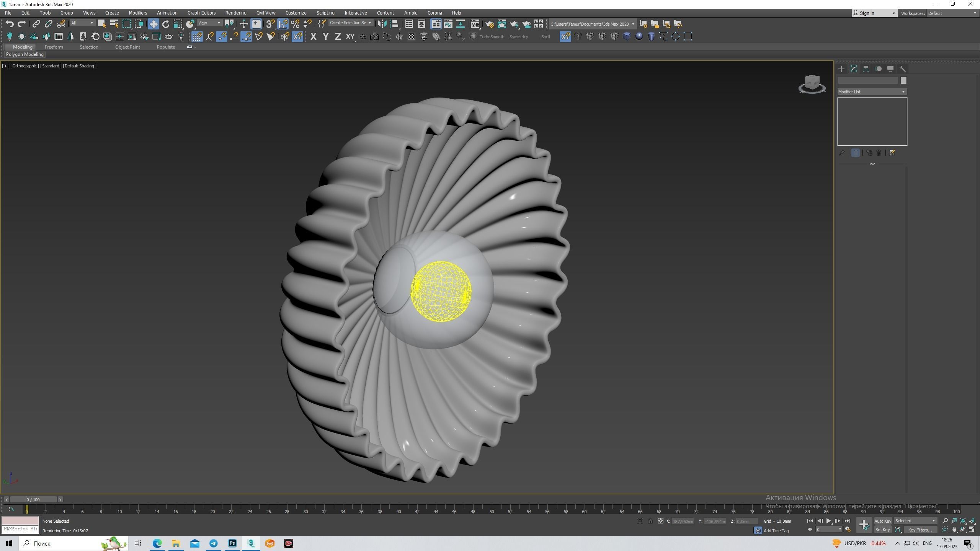Select the Select and Move tool

pyautogui.click(x=153, y=24)
